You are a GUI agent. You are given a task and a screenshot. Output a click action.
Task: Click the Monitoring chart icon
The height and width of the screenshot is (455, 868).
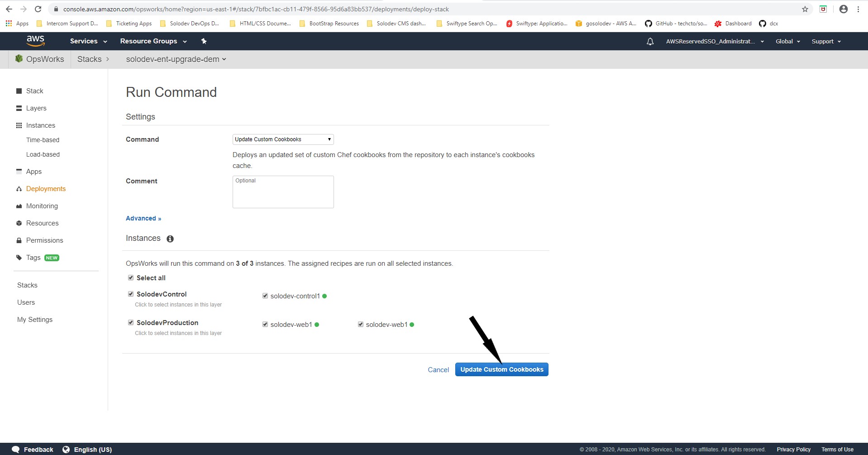19,206
